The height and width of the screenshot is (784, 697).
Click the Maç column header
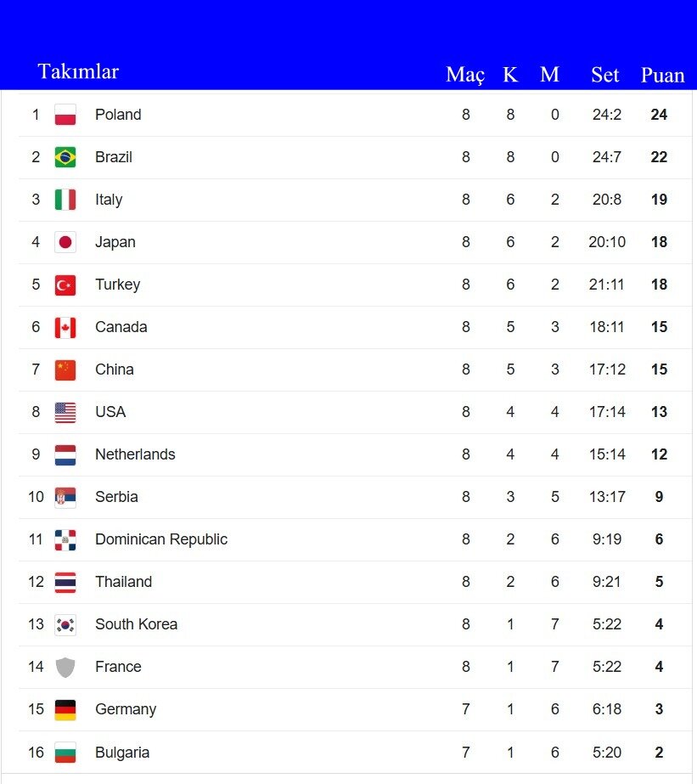click(465, 76)
